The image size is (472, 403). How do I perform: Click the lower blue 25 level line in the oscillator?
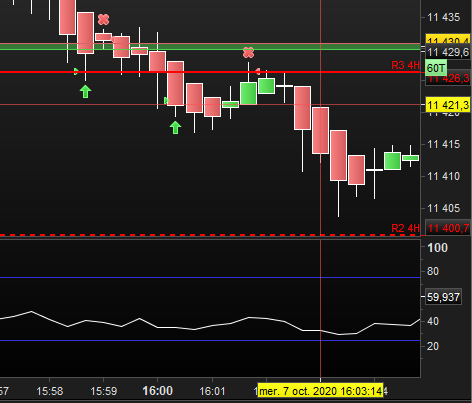(210, 340)
